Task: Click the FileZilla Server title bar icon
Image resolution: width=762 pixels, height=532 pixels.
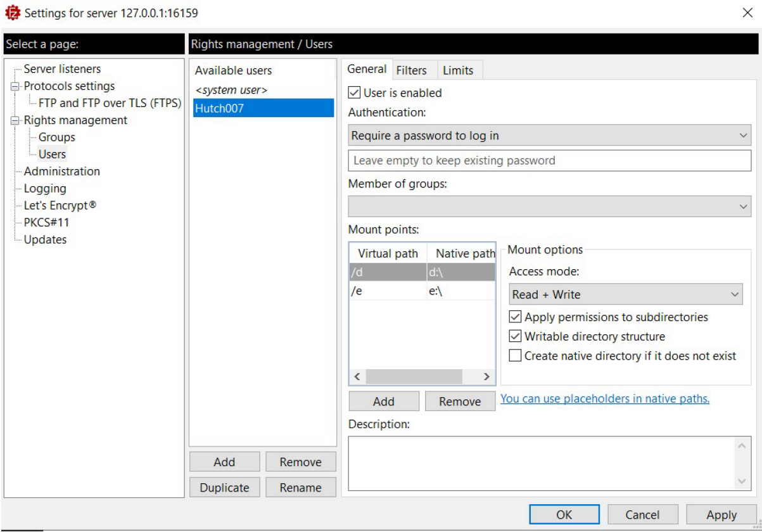Action: point(13,13)
